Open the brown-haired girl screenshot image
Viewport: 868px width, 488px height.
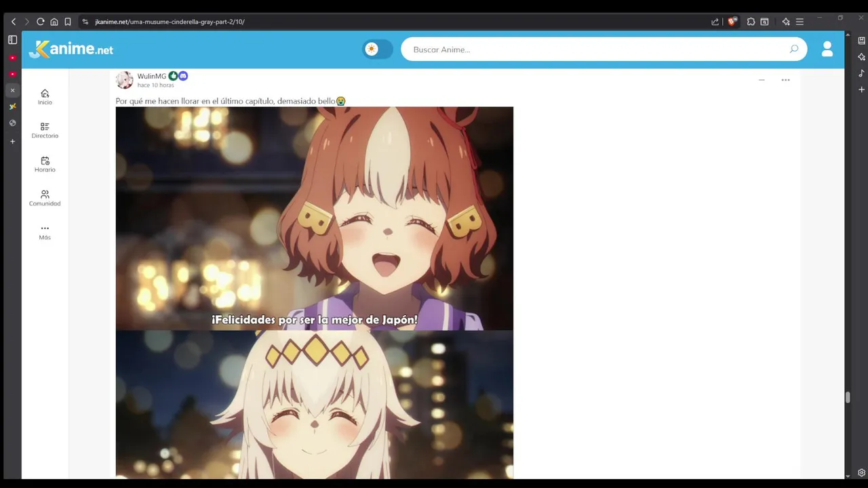click(x=315, y=218)
